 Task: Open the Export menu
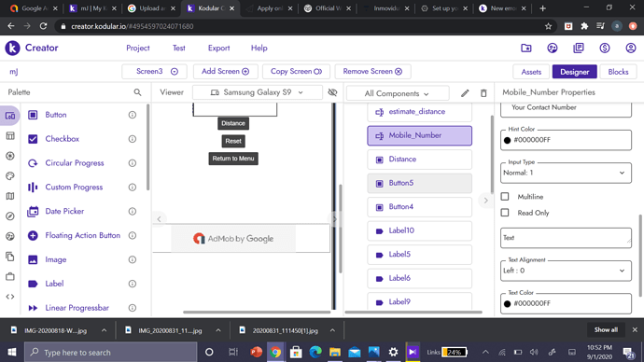[x=219, y=48]
